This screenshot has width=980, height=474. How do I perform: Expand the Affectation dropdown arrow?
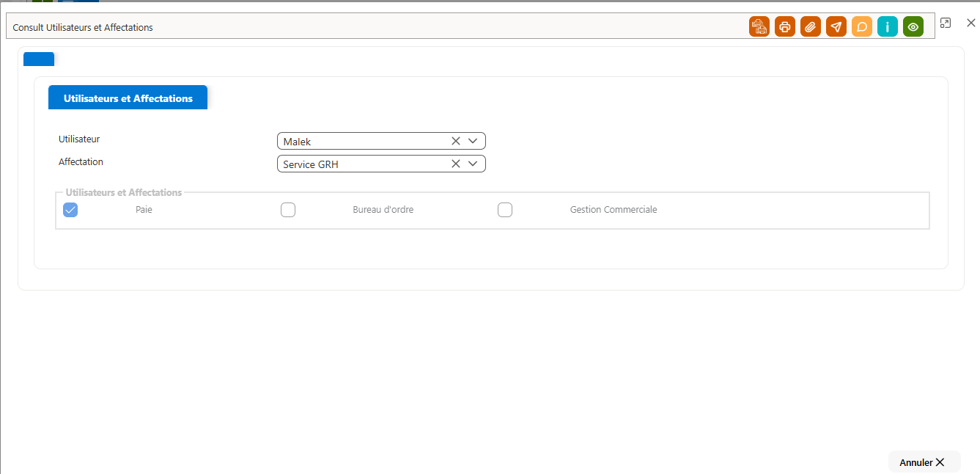click(x=473, y=164)
